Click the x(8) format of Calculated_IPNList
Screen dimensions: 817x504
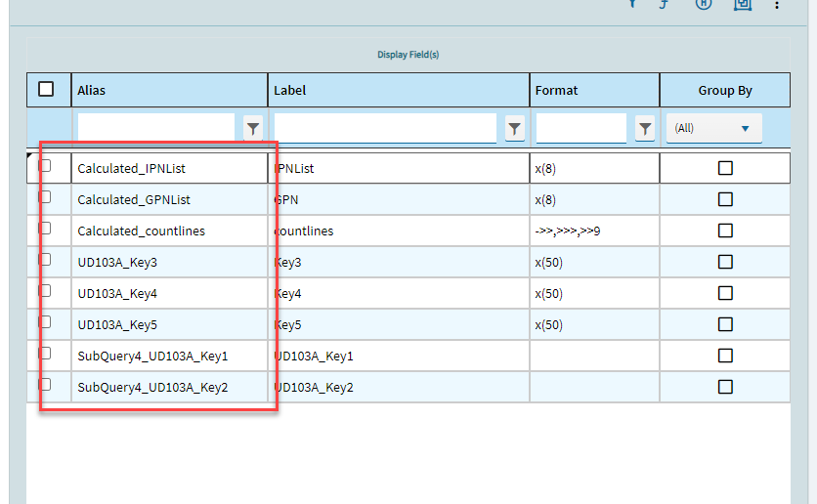pyautogui.click(x=594, y=168)
